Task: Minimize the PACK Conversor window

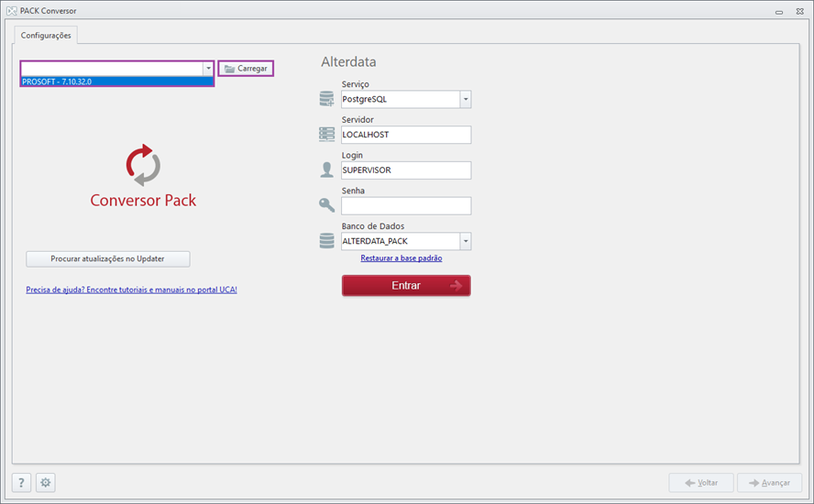Action: [x=778, y=11]
